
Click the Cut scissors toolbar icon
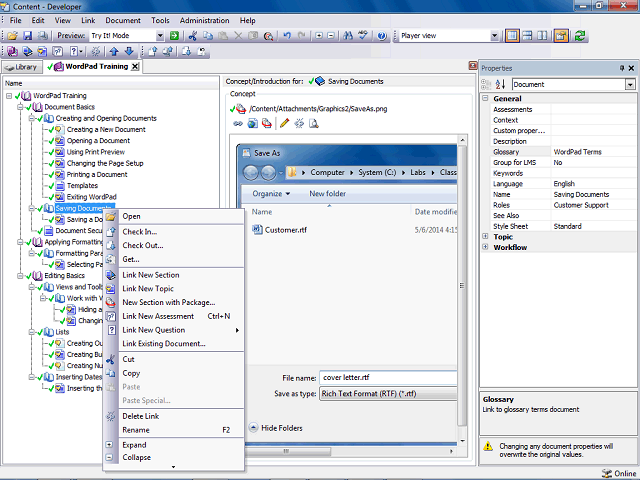193,36
